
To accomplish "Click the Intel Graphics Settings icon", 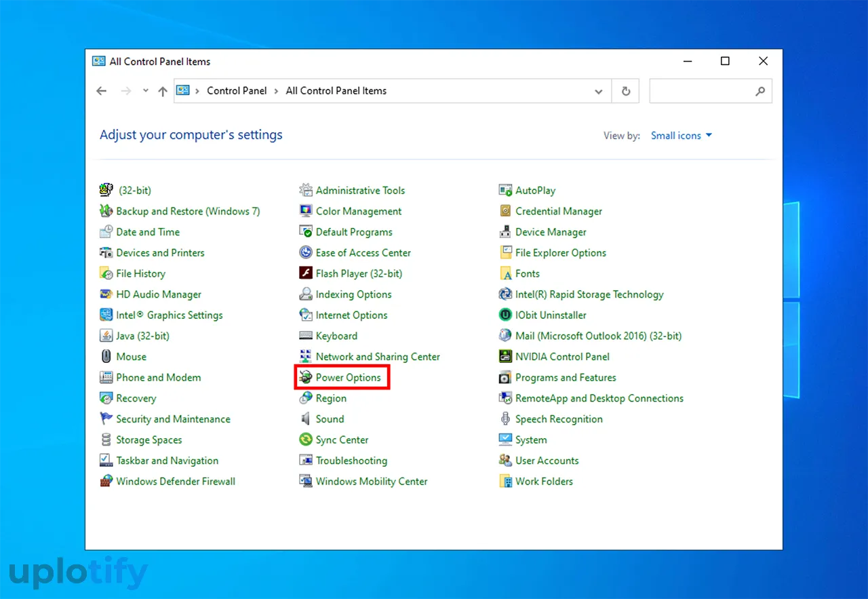I will pyautogui.click(x=106, y=315).
